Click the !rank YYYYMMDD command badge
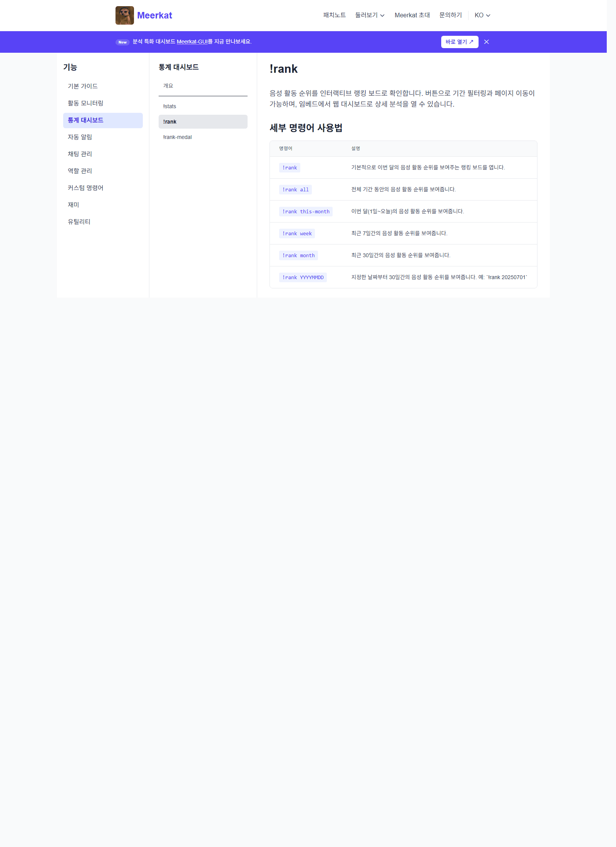The width and height of the screenshot is (616, 847). (x=303, y=277)
